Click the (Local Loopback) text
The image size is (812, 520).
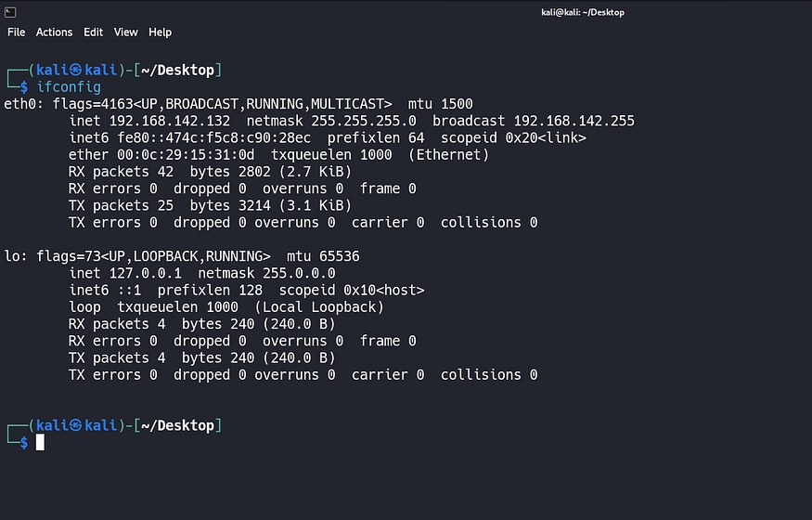(319, 307)
